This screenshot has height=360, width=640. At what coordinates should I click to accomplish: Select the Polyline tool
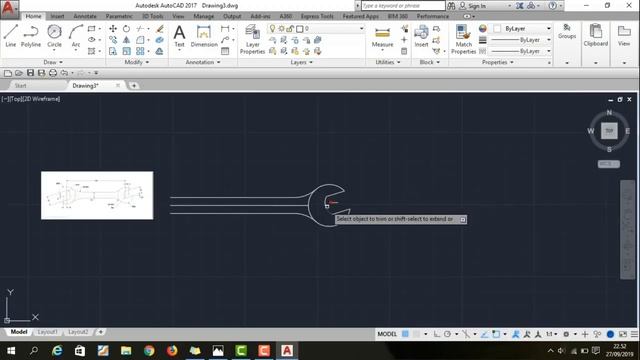tap(31, 36)
